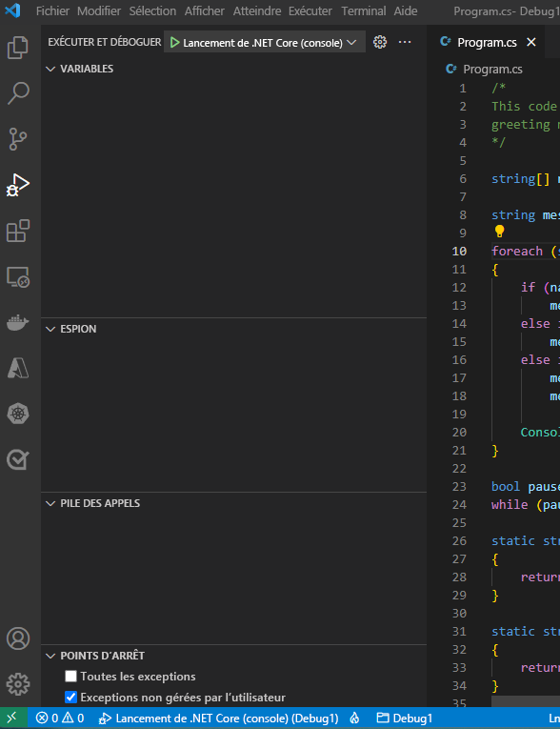Click EXÉCUTER ET DÉBOGUER panel title
The width and height of the screenshot is (560, 729).
pyautogui.click(x=105, y=42)
